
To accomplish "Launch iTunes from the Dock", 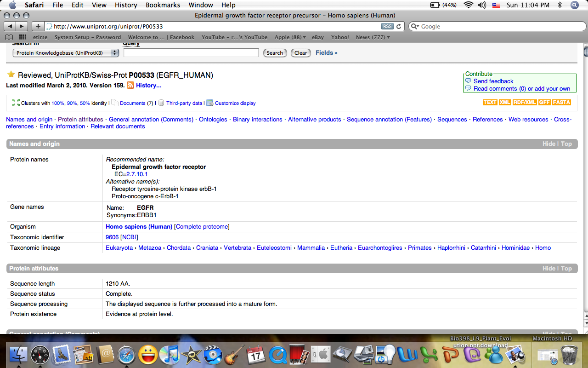I will (170, 355).
